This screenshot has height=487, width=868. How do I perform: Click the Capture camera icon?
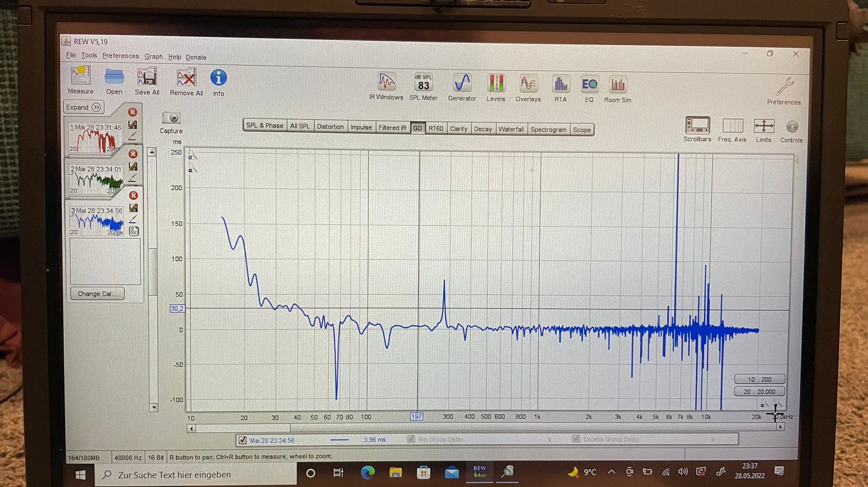click(x=172, y=118)
